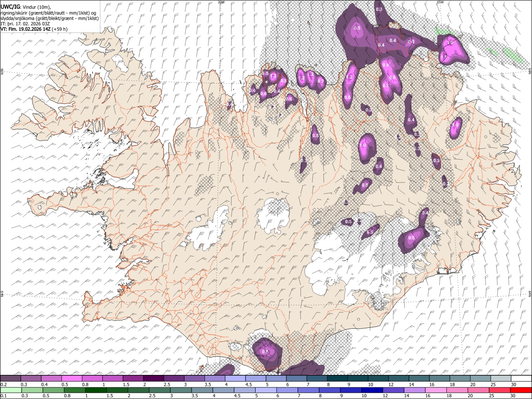This screenshot has height=399, width=532.
Task: Click the pale green 0.1 lower legend swatch
Action: pyautogui.click(x=10, y=390)
